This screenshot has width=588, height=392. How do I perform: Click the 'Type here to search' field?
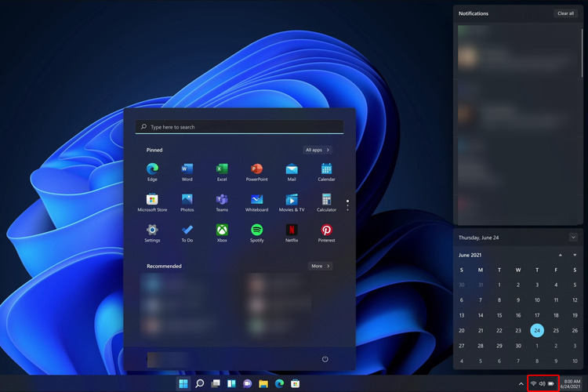click(239, 127)
